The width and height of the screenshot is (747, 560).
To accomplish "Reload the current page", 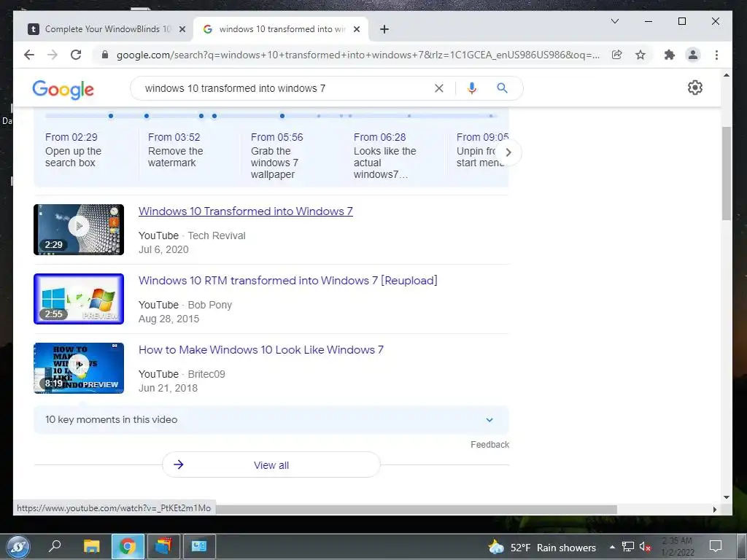I will pyautogui.click(x=76, y=55).
